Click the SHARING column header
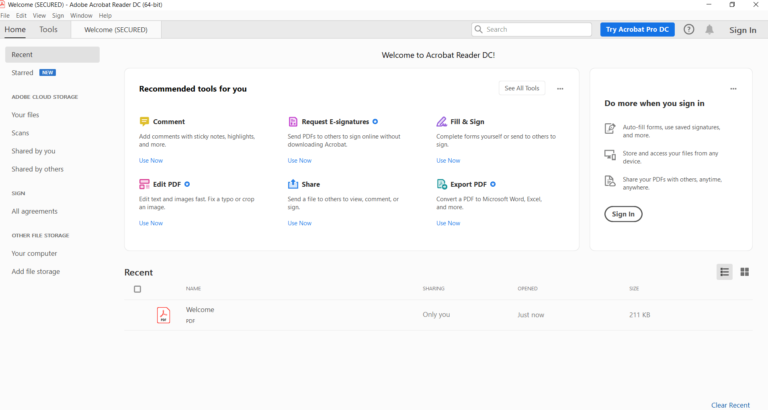Screen dimensions: 768x410 433,289
